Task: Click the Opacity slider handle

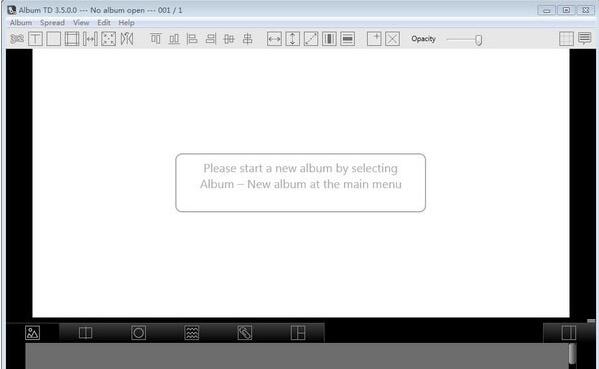Action: (x=478, y=40)
